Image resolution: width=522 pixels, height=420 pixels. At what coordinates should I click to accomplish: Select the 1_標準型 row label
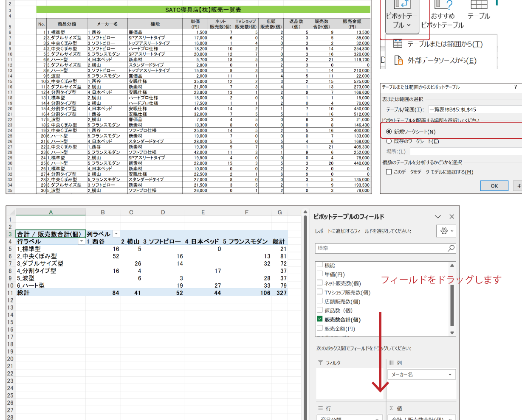29,249
